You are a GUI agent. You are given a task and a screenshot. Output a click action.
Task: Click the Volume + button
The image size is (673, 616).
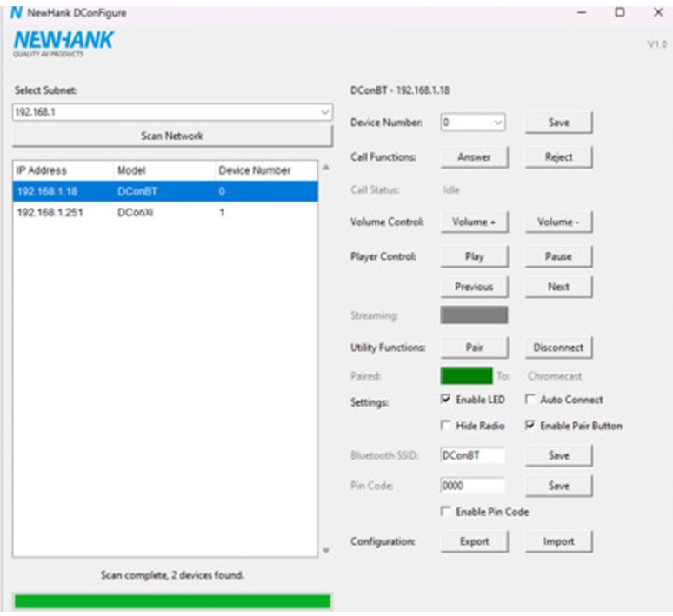(x=474, y=222)
